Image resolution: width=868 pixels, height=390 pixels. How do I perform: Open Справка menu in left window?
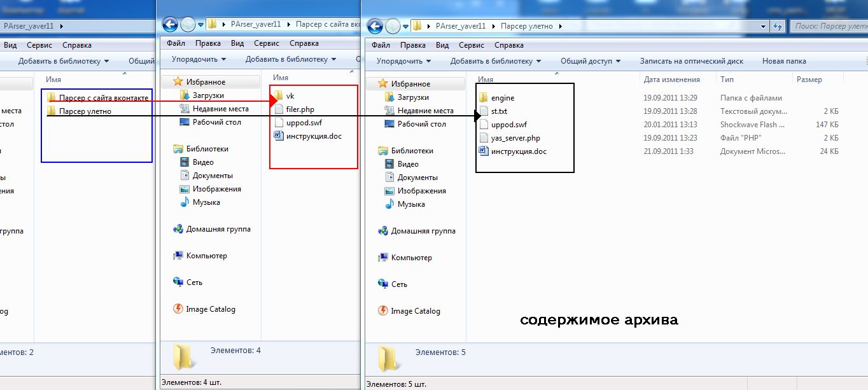pos(76,45)
